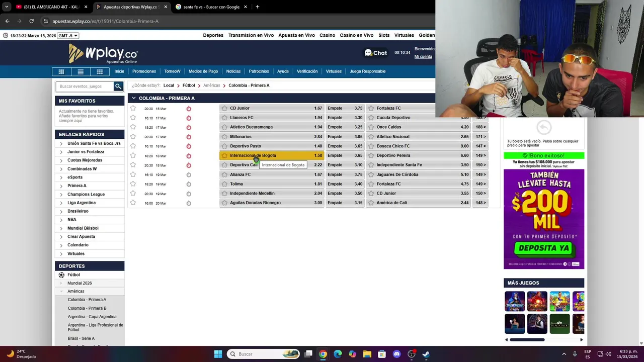
Task: View site information icon in address bar
Action: 46,21
